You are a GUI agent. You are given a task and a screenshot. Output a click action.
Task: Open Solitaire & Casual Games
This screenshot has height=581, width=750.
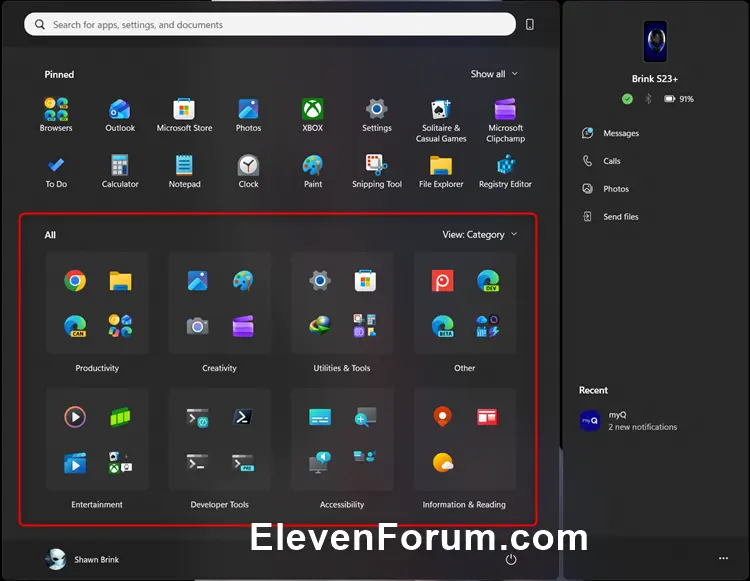pyautogui.click(x=441, y=120)
